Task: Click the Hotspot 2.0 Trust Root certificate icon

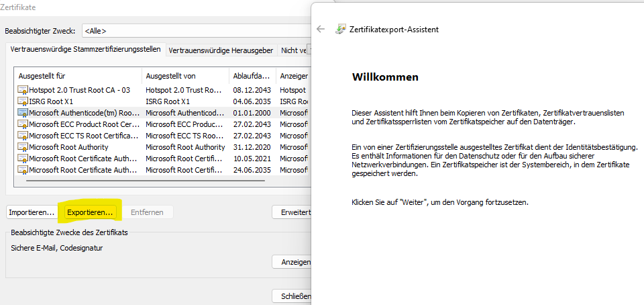Action: pos(23,90)
